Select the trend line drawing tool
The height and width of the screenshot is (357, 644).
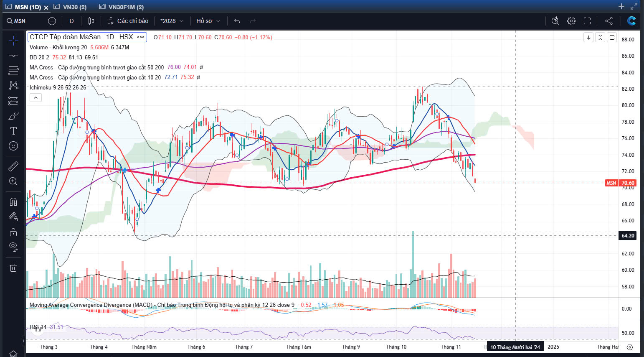[x=13, y=56]
